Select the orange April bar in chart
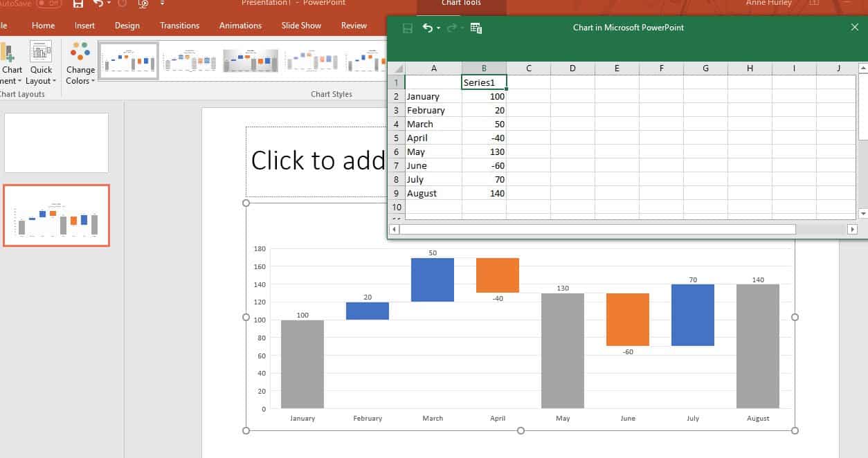 click(497, 275)
